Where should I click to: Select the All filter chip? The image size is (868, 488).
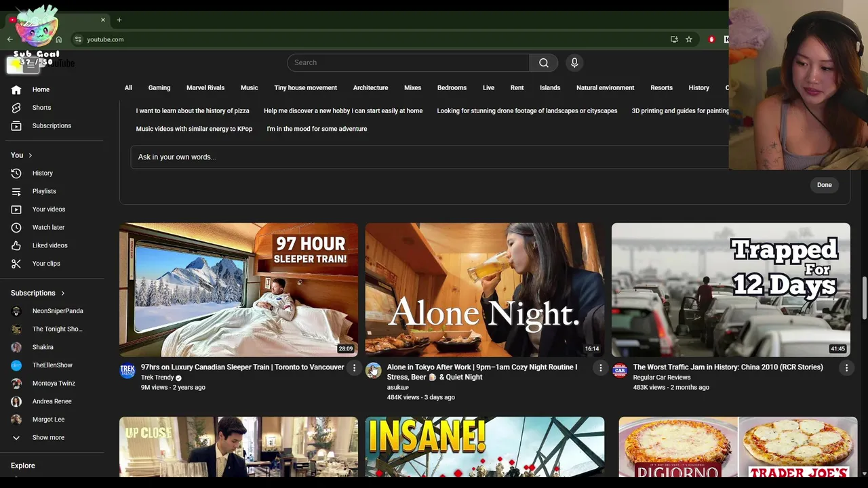point(128,87)
